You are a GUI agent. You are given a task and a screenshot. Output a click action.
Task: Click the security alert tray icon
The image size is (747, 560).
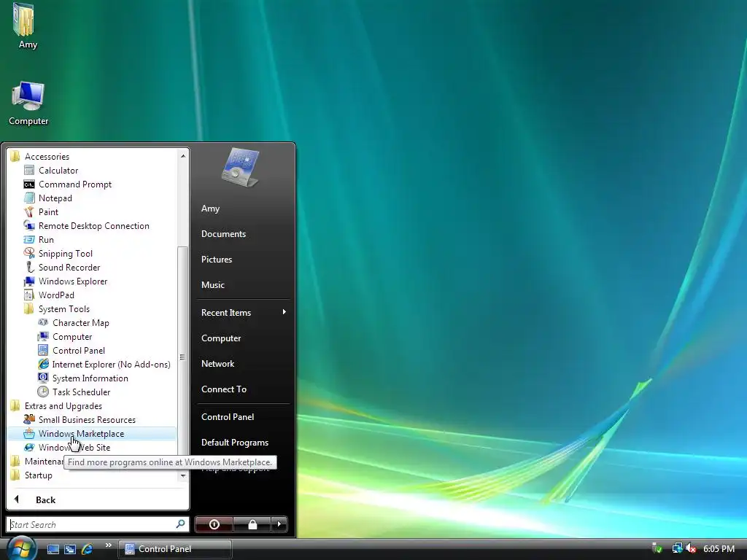click(657, 548)
